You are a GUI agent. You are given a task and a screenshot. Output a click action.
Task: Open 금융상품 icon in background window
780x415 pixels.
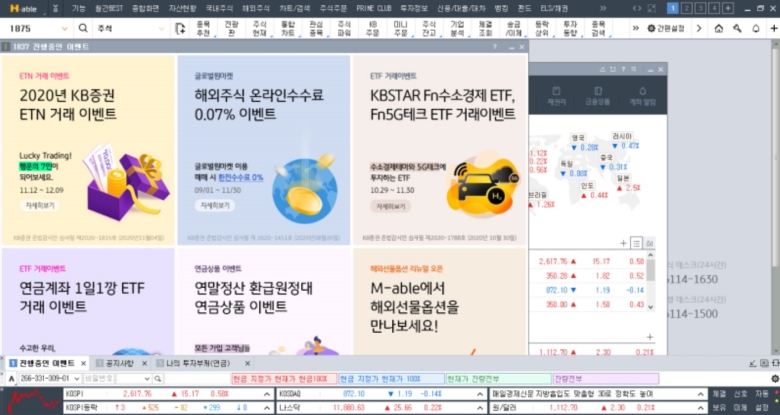click(x=598, y=97)
